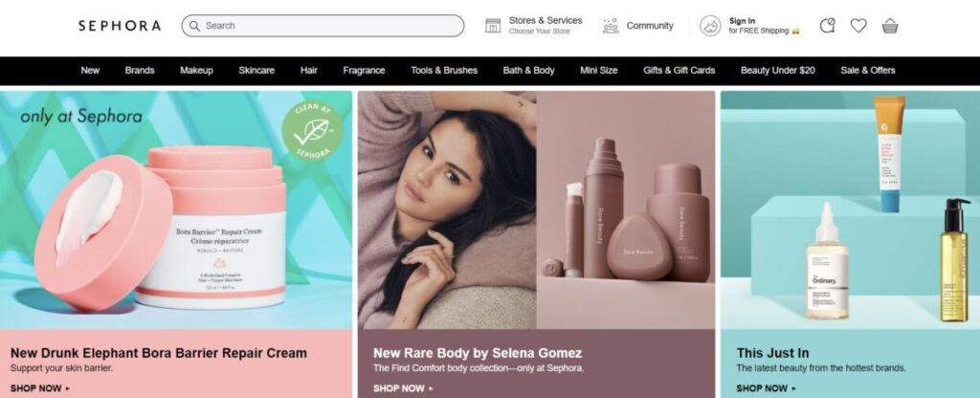The height and width of the screenshot is (398, 980).
Task: Click the chat notification bubble icon
Action: [827, 26]
